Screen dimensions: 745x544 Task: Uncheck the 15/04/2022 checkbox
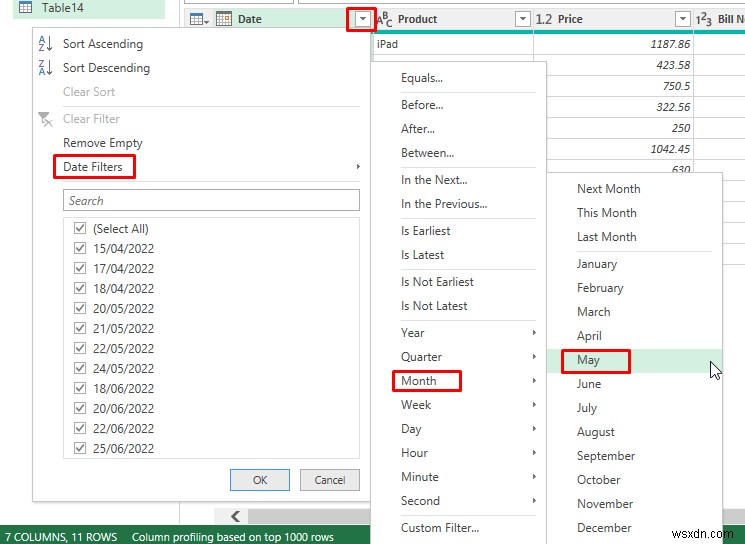pyautogui.click(x=80, y=248)
